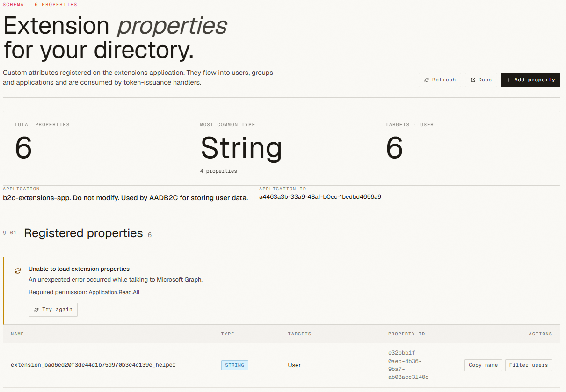This screenshot has height=392, width=566.
Task: Click the Registered properties heading
Action: (x=83, y=233)
